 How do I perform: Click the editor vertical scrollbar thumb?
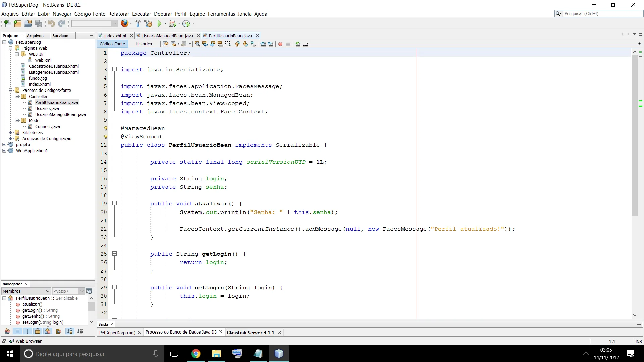635,136
